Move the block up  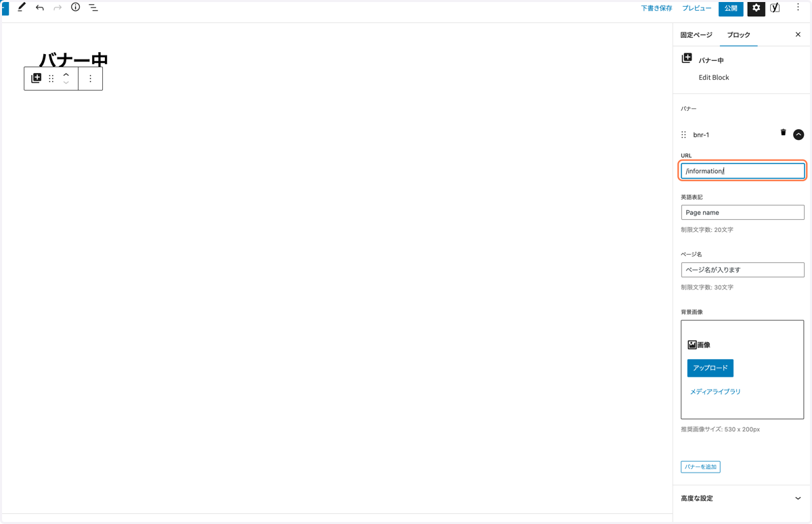(x=66, y=74)
